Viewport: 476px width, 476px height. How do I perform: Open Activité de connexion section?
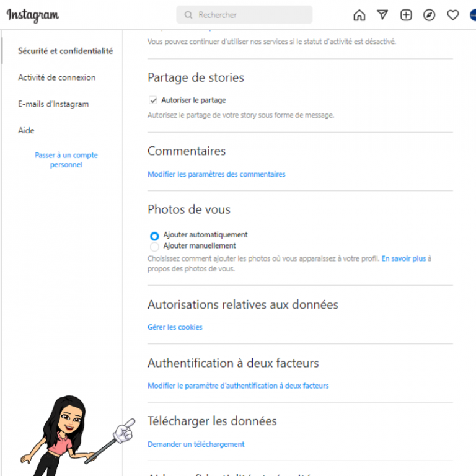tap(57, 77)
